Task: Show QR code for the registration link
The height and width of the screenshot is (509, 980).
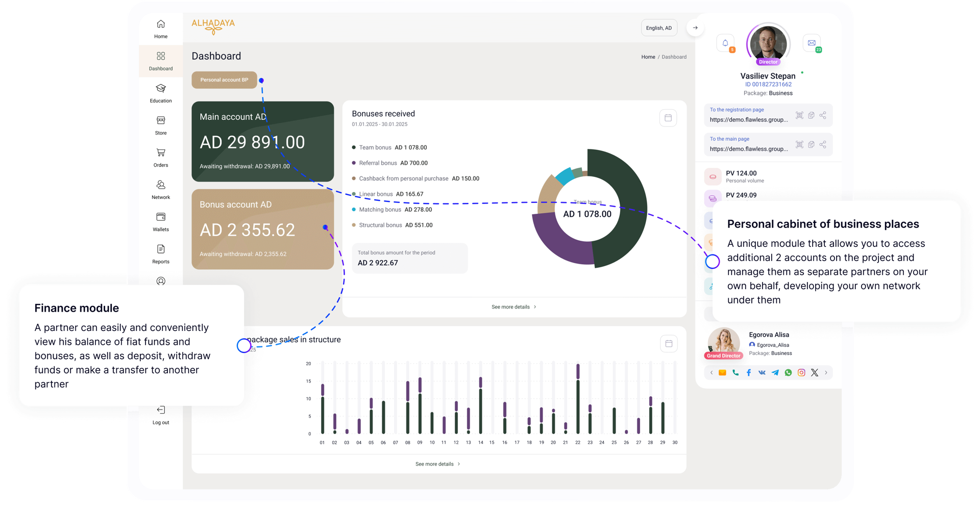Action: 800,115
